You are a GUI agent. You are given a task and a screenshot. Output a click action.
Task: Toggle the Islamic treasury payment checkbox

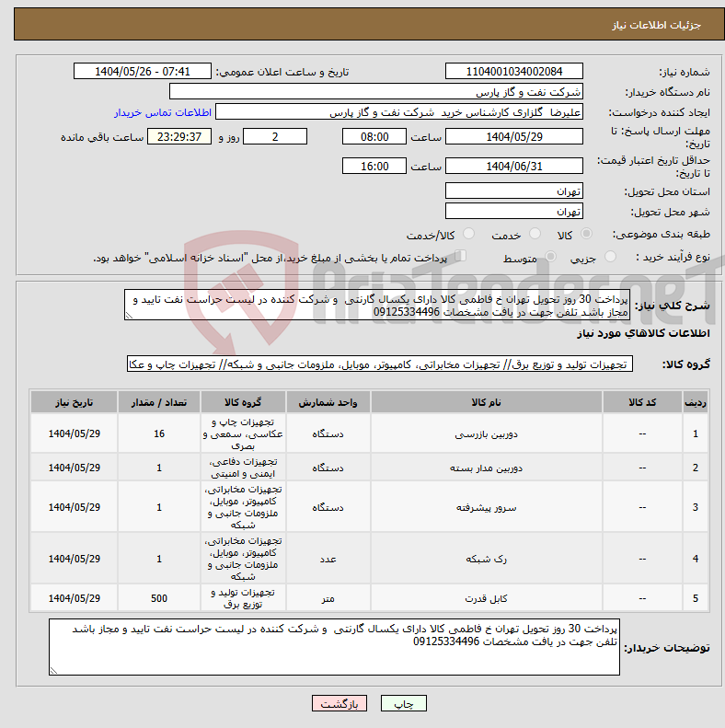(460, 255)
